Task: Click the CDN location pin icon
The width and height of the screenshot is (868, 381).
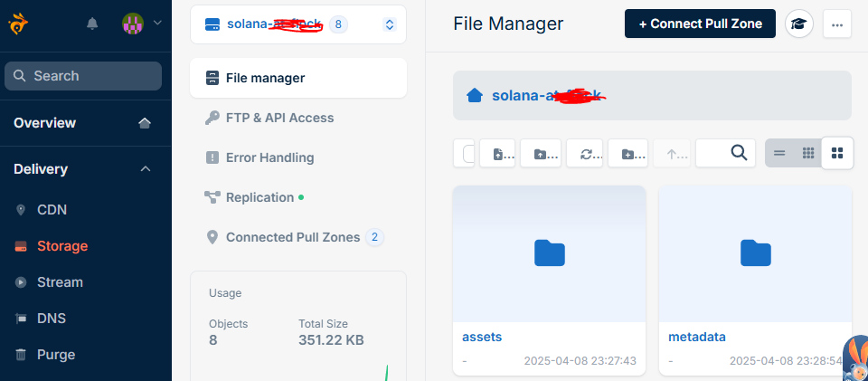Action: click(x=21, y=210)
